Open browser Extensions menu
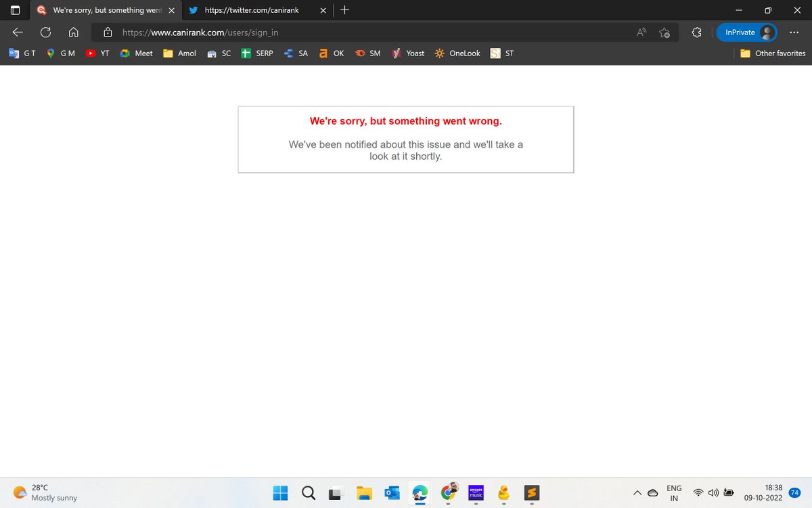The width and height of the screenshot is (812, 508). (697, 33)
